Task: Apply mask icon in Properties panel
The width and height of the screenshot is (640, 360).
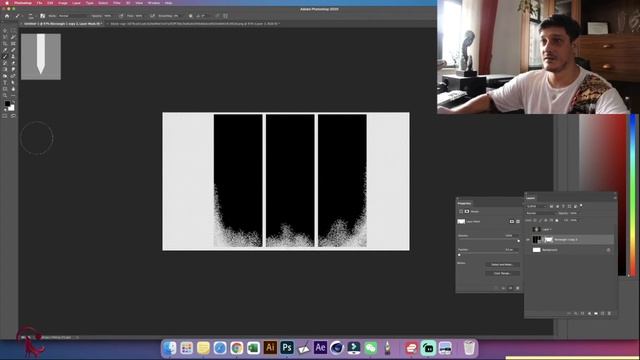Action: tap(503, 288)
